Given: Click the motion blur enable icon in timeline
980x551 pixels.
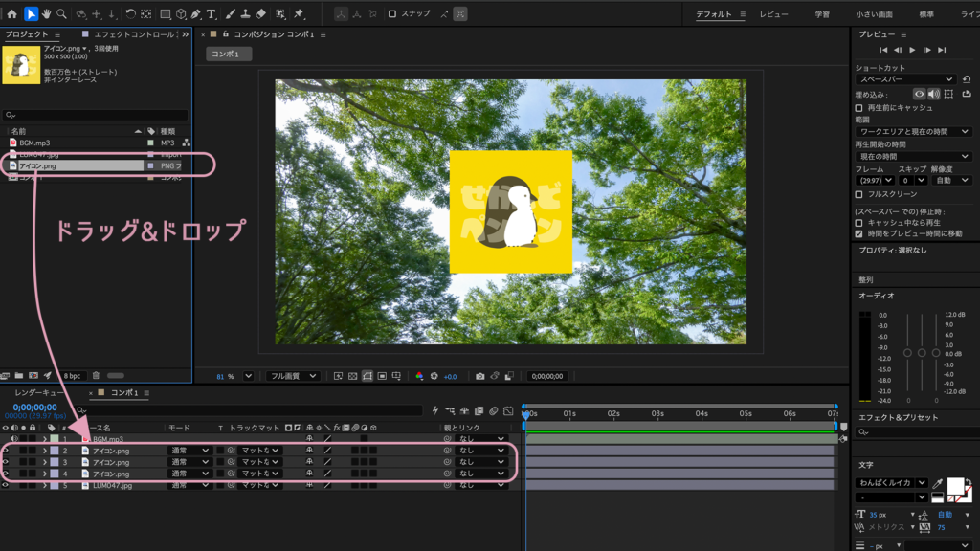Looking at the screenshot, I should point(493,411).
